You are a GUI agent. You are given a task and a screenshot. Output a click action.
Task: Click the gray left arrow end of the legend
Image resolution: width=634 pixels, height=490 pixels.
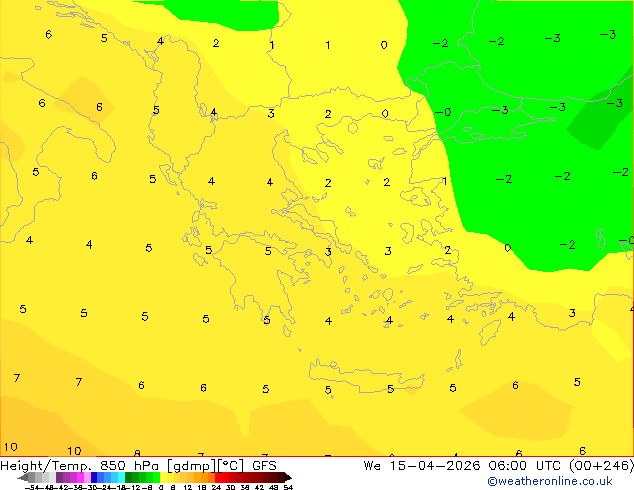(x=23, y=477)
